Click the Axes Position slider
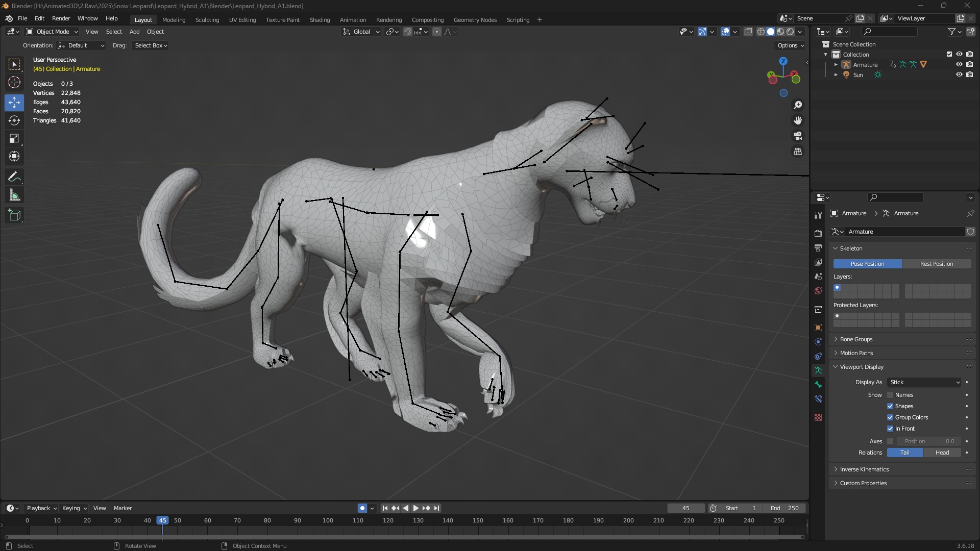The height and width of the screenshot is (551, 980). (928, 441)
